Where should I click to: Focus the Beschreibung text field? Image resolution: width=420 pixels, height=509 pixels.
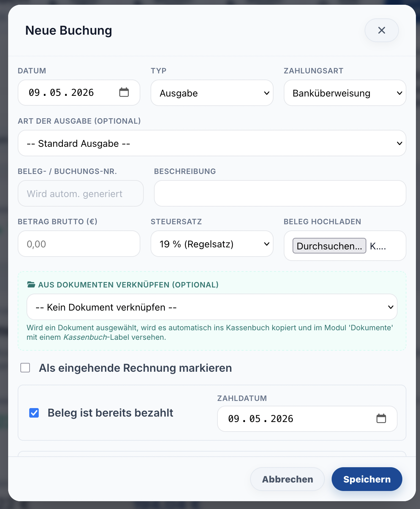pos(280,193)
